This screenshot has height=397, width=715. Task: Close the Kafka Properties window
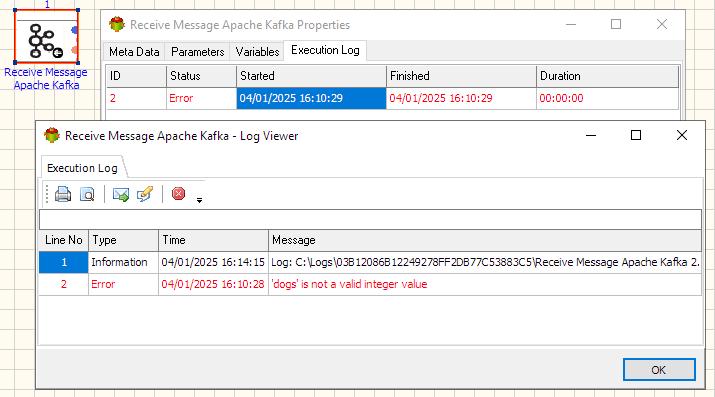pyautogui.click(x=662, y=24)
